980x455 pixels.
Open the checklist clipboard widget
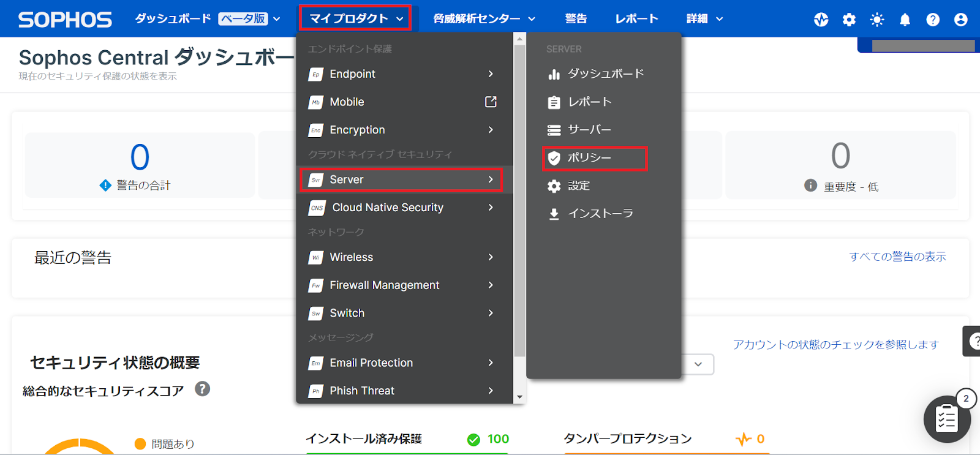click(x=947, y=419)
